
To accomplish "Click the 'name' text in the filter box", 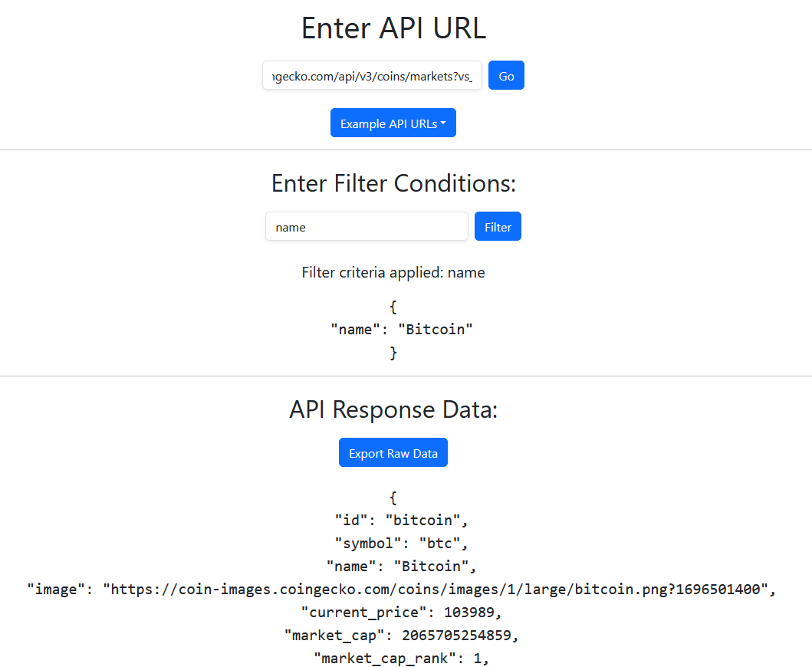I will coord(289,226).
